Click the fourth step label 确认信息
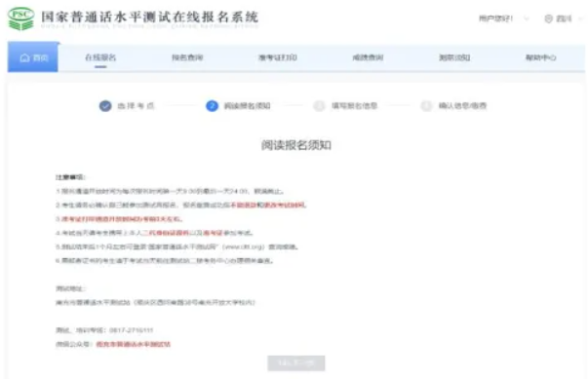 pyautogui.click(x=463, y=106)
